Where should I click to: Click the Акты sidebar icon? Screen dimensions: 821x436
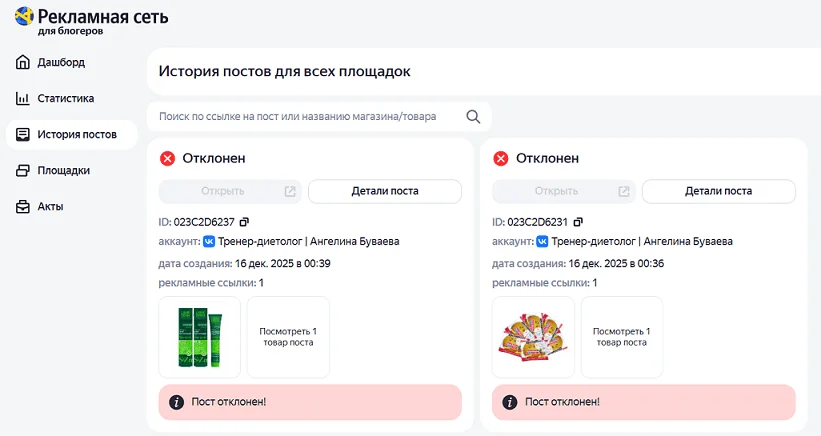coord(23,207)
